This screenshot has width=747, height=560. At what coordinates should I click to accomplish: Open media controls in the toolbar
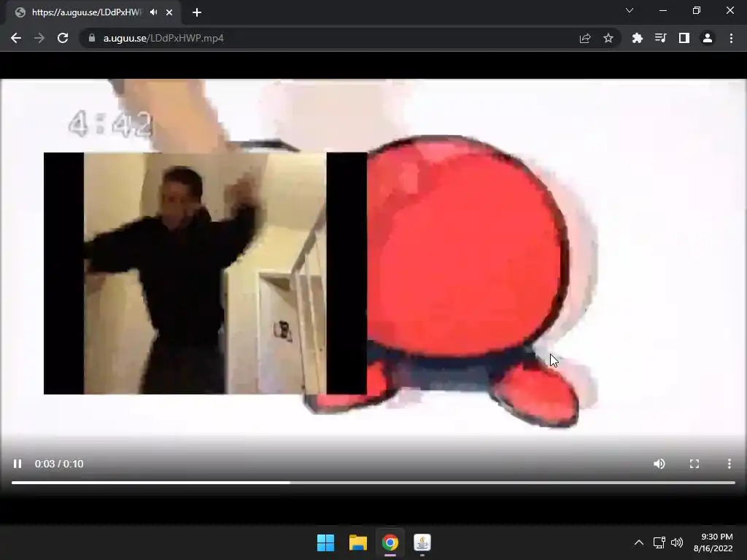(x=660, y=38)
